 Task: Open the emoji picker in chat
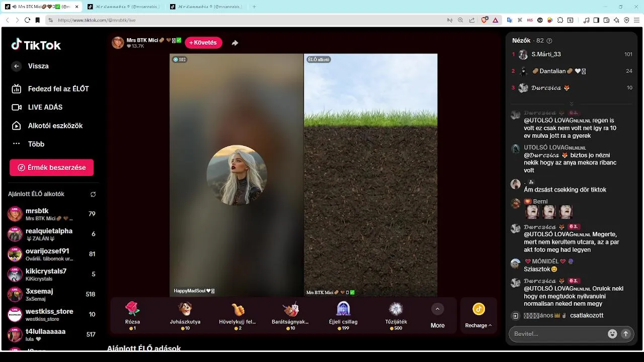pyautogui.click(x=612, y=334)
